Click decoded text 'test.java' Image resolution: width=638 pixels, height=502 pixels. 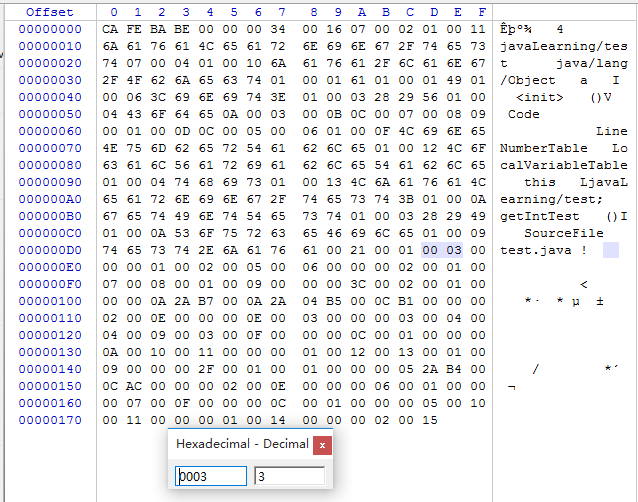tap(535, 251)
